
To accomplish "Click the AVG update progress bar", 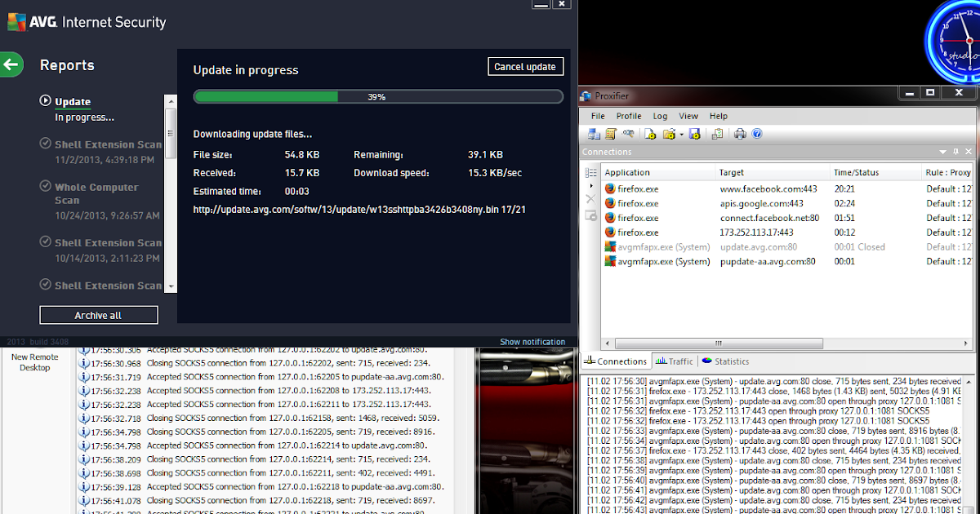I will coord(378,96).
